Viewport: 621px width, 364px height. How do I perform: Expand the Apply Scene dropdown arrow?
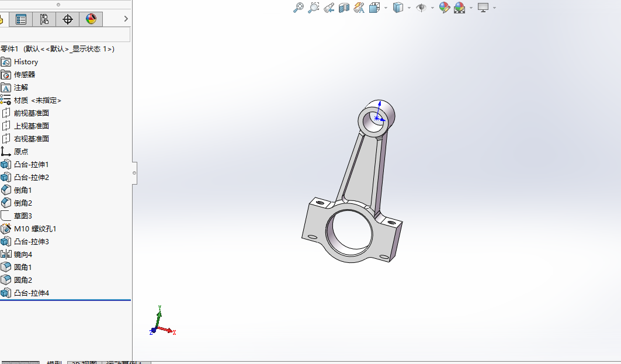click(471, 8)
